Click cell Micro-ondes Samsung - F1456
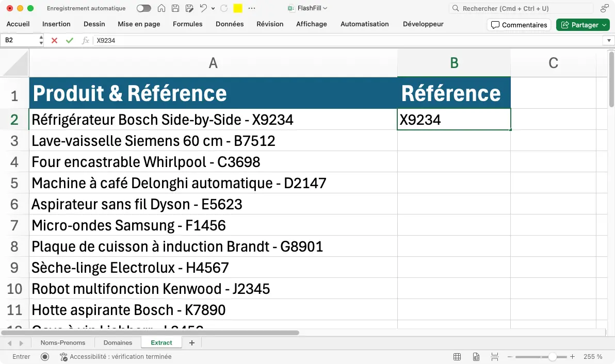 [x=213, y=225]
